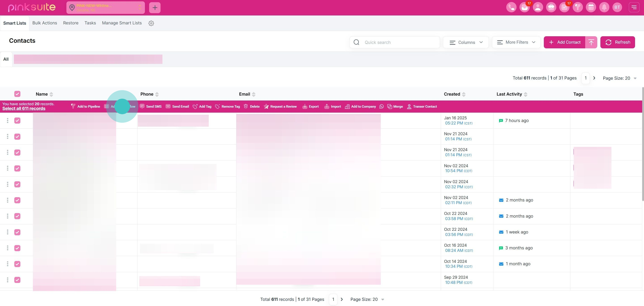
Task: Switch to the Bulk Actions tab
Action: point(44,23)
